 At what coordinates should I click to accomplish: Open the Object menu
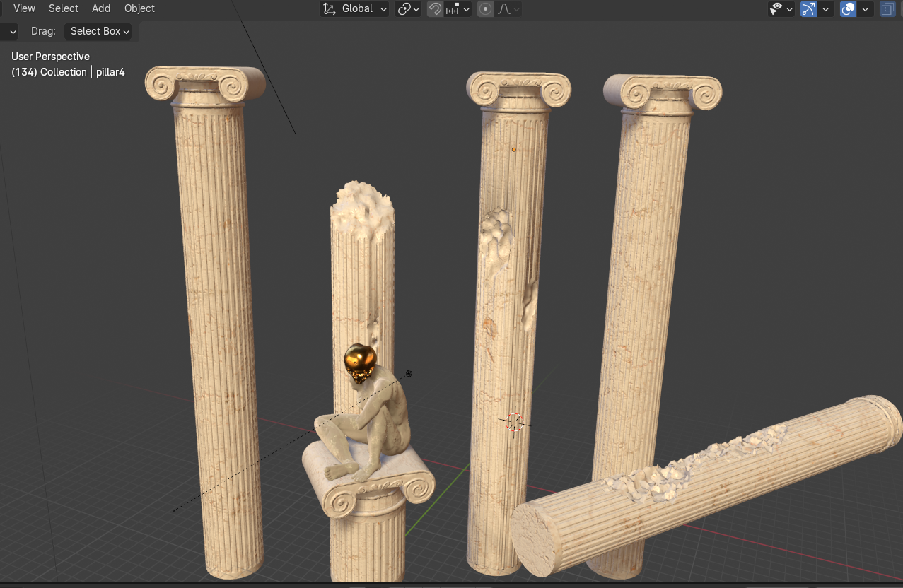tap(139, 8)
